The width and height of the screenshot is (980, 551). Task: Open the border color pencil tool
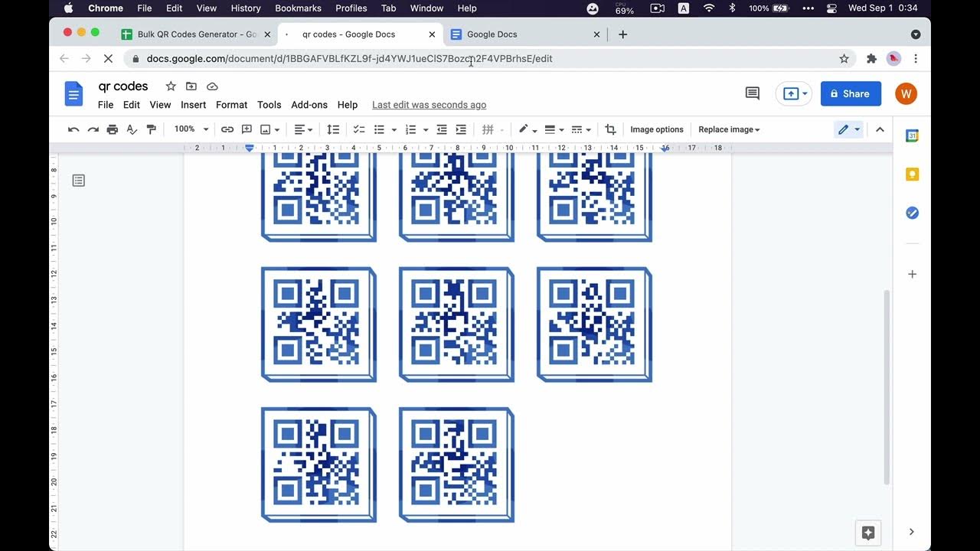pos(528,129)
